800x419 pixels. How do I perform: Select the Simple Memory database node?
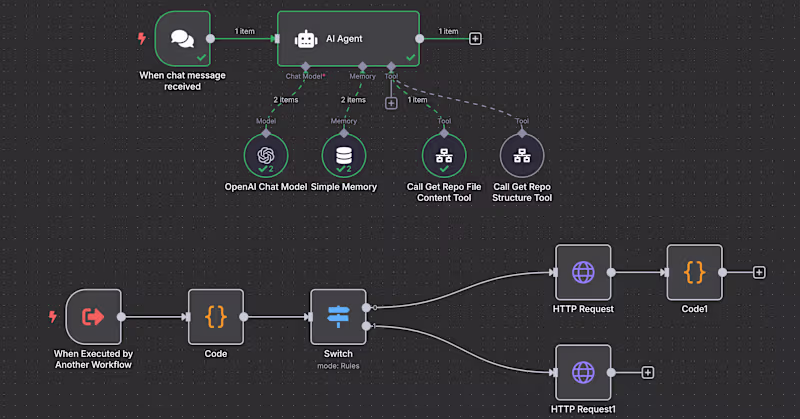(344, 156)
